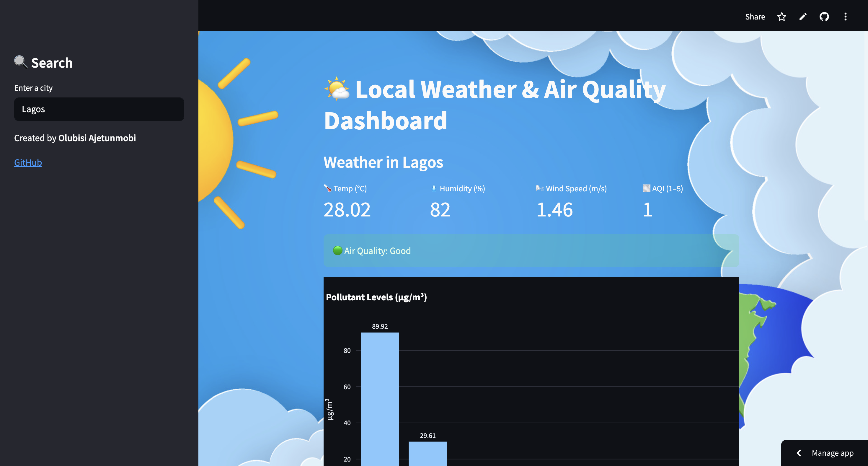Click the Weather in Lagos heading
Screen dimensions: 868x466
click(383, 162)
